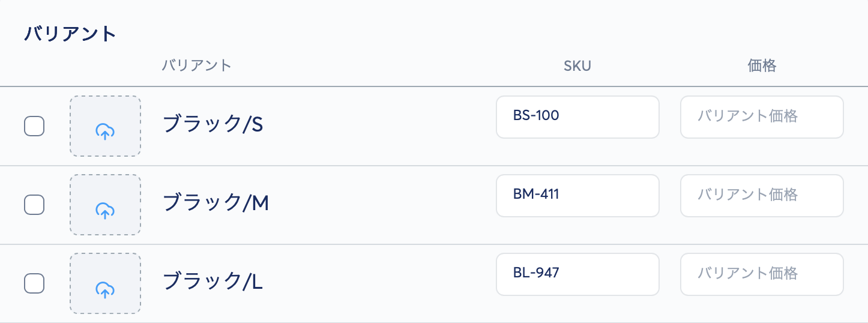Check the box next to ブラック/L
Viewport: 868px width, 323px height.
[34, 283]
